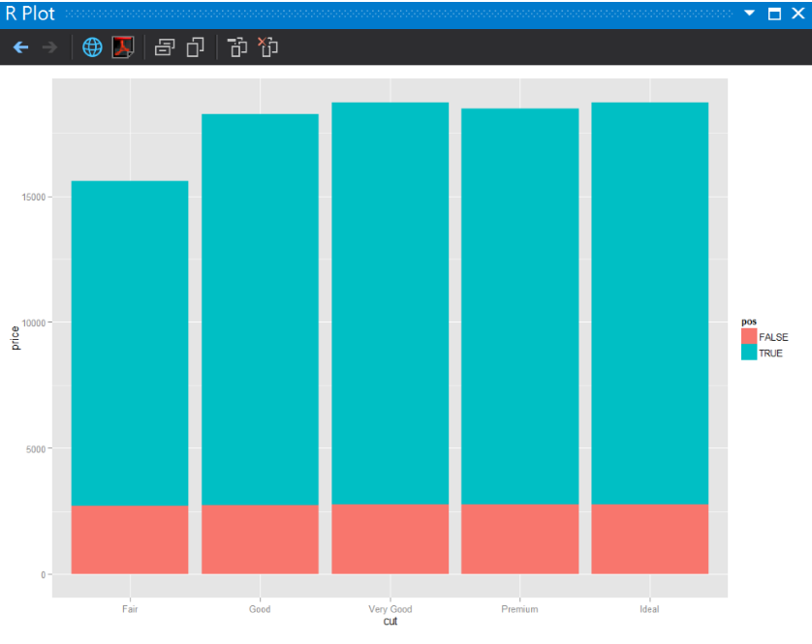
Task: Click the '0' y-axis tick label
Action: click(44, 574)
